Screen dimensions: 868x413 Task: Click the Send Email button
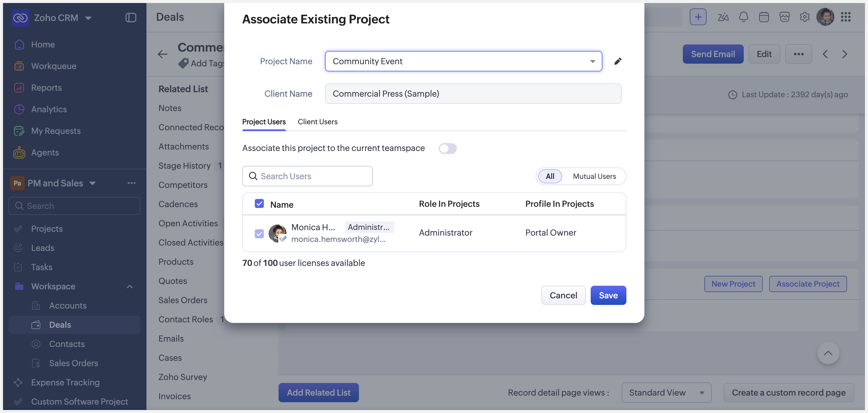click(x=713, y=54)
